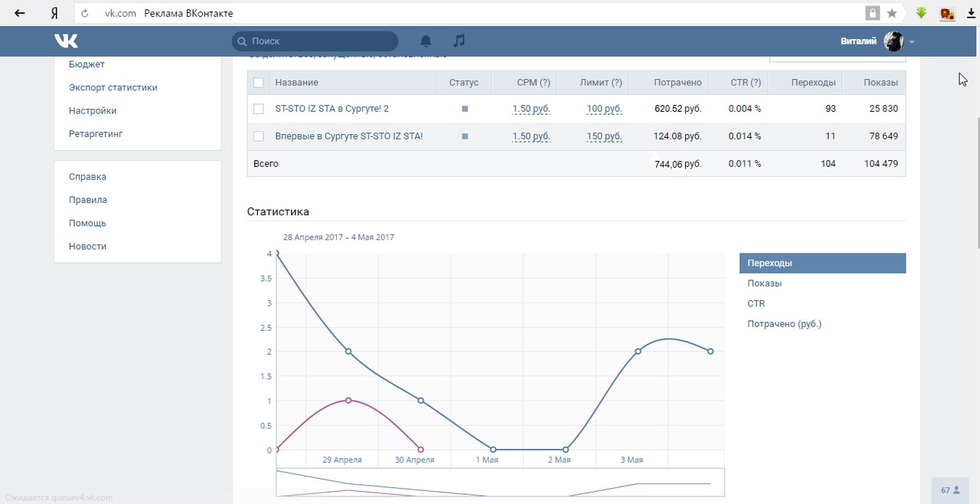Viewport: 980px width, 504px height.
Task: Switch the chart to Показы
Action: [x=765, y=283]
